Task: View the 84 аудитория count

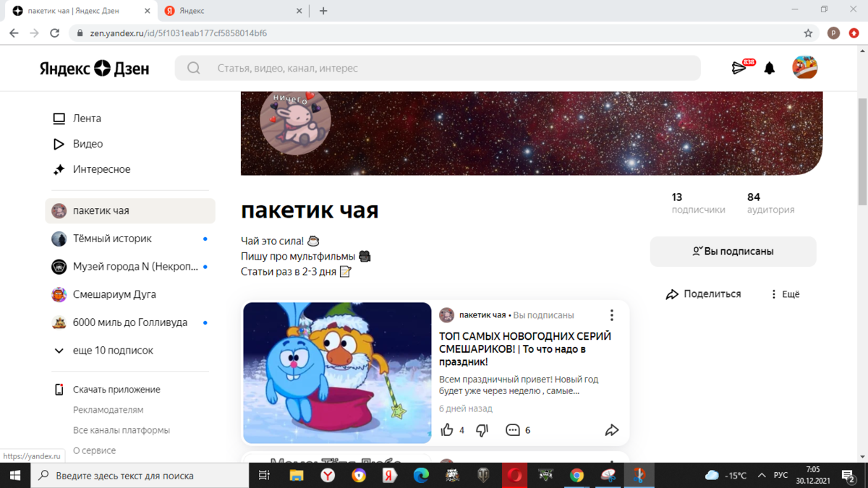Action: (x=770, y=203)
